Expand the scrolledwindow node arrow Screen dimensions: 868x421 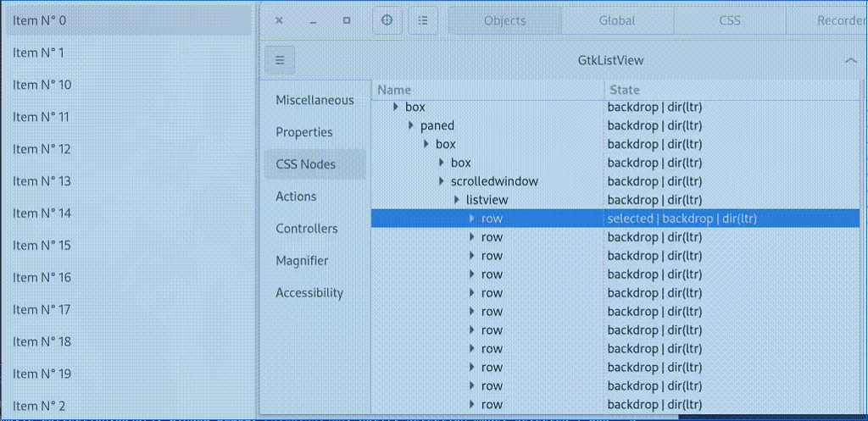tap(442, 181)
